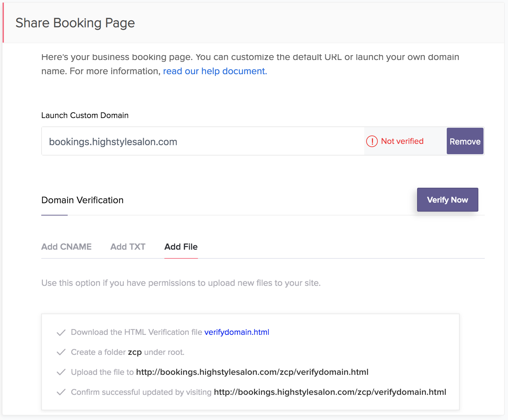
Task: Click the Share Booking Page heading
Action: [x=75, y=23]
